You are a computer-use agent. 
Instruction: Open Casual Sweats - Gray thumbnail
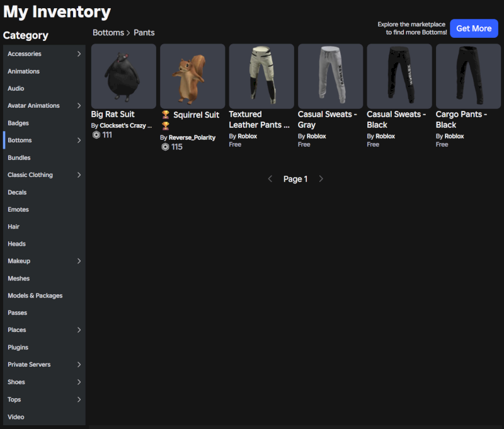pos(330,76)
